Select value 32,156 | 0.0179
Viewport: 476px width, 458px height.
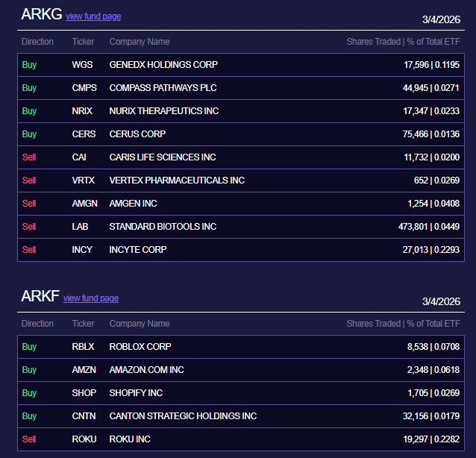coord(430,415)
